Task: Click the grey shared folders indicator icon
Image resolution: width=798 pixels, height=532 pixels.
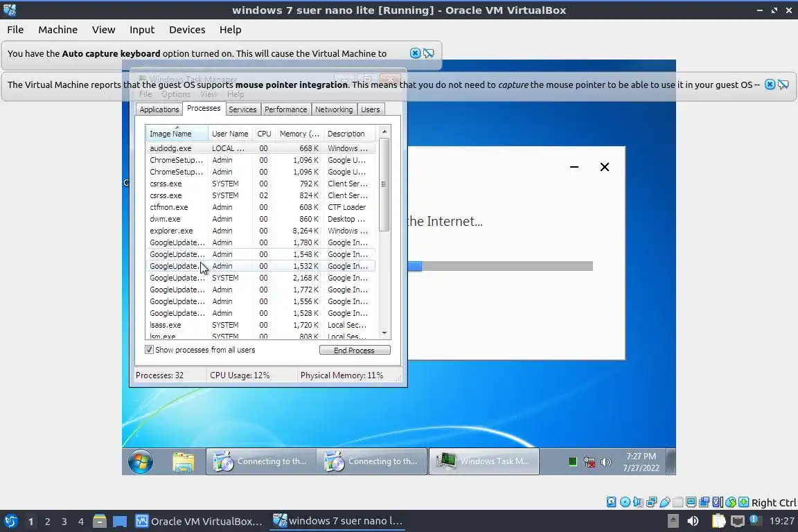Action: pos(678,502)
